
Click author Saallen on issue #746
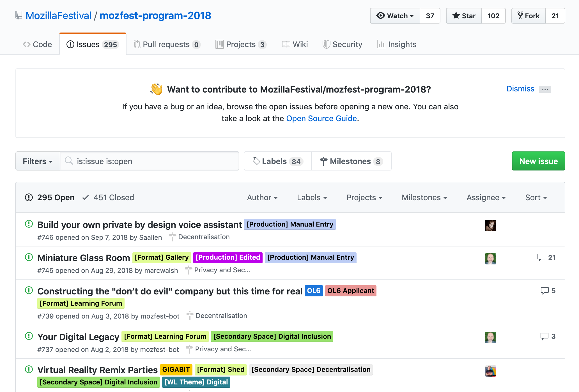(150, 237)
